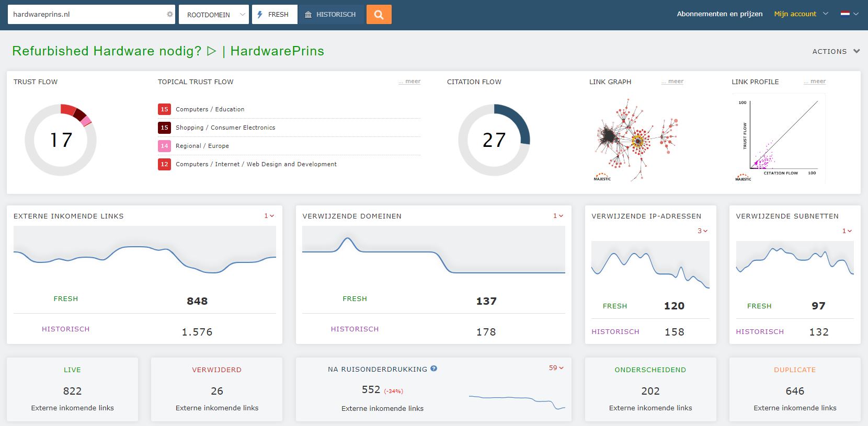
Task: Click the Live 822 links card
Action: tap(72, 389)
